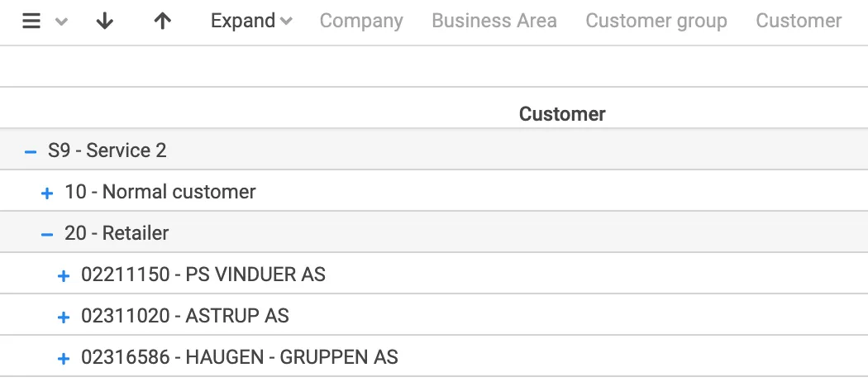Click the down arrow icon
This screenshot has width=868, height=382.
coord(104,21)
